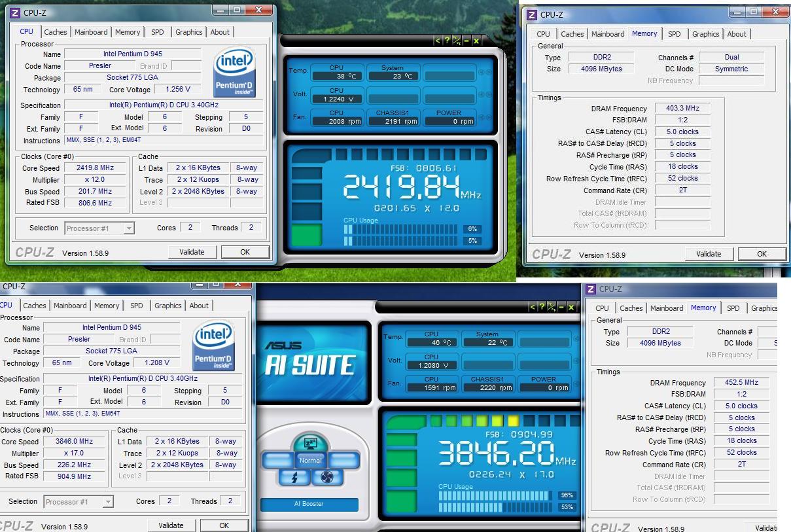Click the Bus Speed value 226.2 MHz
Viewport: 791px width, 532px height.
point(74,465)
